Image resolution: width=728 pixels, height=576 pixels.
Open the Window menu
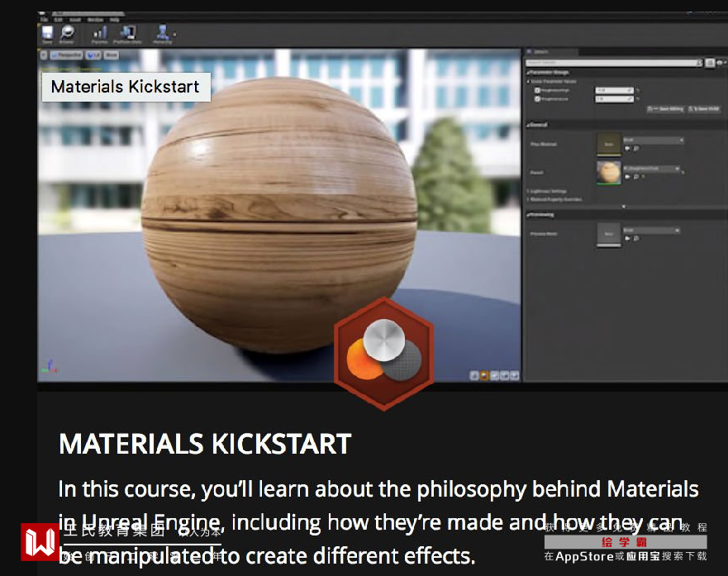coord(95,20)
